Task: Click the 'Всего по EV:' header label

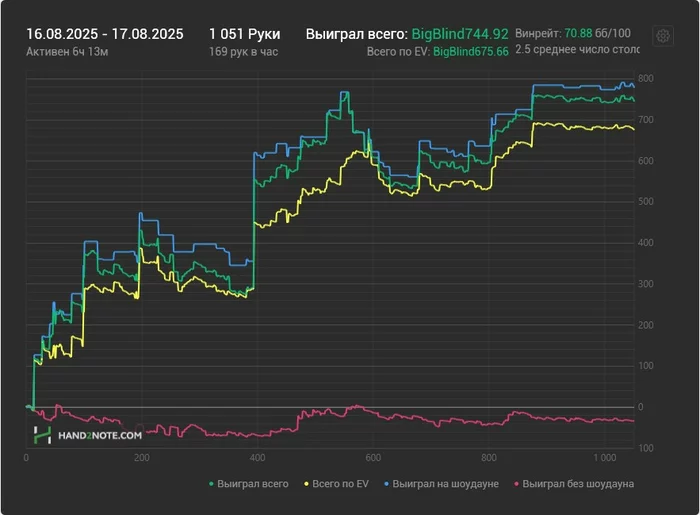Action: tap(399, 52)
